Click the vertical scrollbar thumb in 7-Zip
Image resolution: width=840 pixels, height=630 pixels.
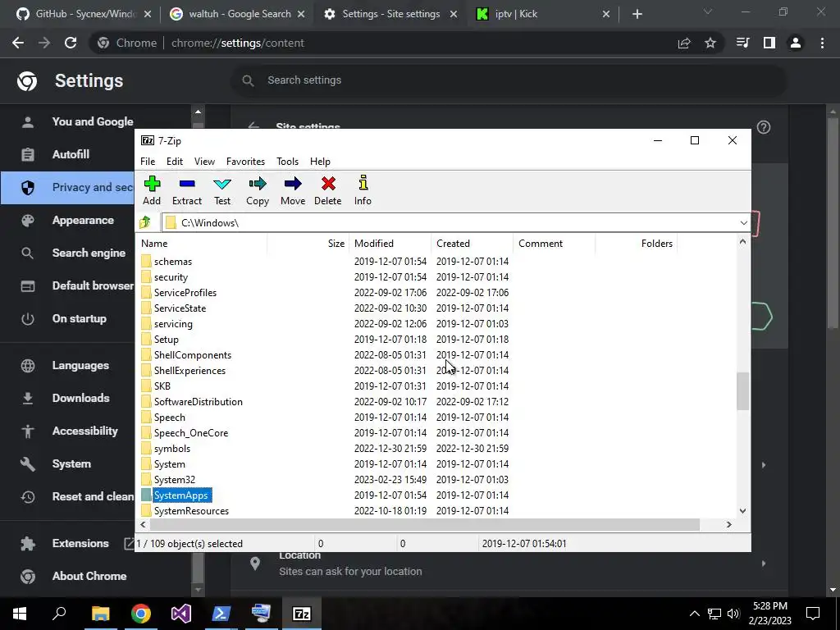(742, 391)
